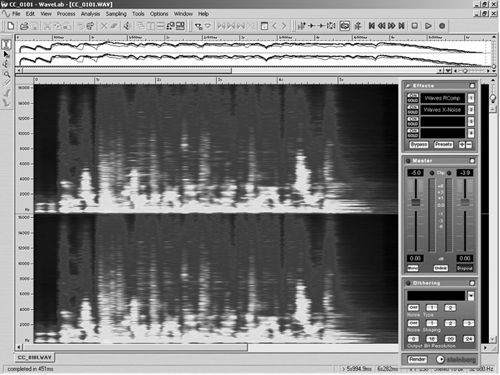This screenshot has height=375, width=500.
Task: Click the skip to end transport button
Action: tap(402, 26)
